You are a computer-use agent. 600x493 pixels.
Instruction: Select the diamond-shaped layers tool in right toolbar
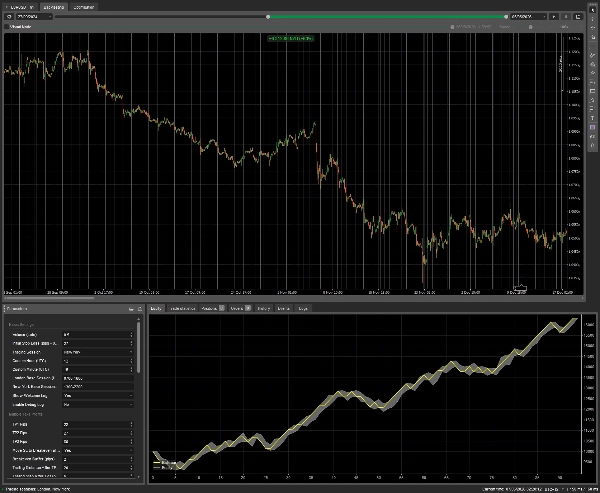[593, 64]
